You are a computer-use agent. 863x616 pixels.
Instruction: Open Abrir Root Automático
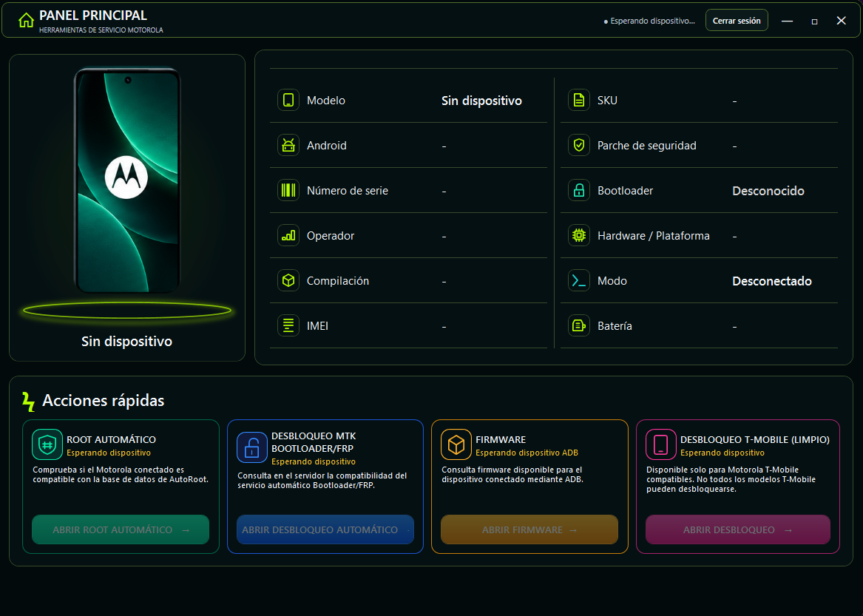(121, 529)
